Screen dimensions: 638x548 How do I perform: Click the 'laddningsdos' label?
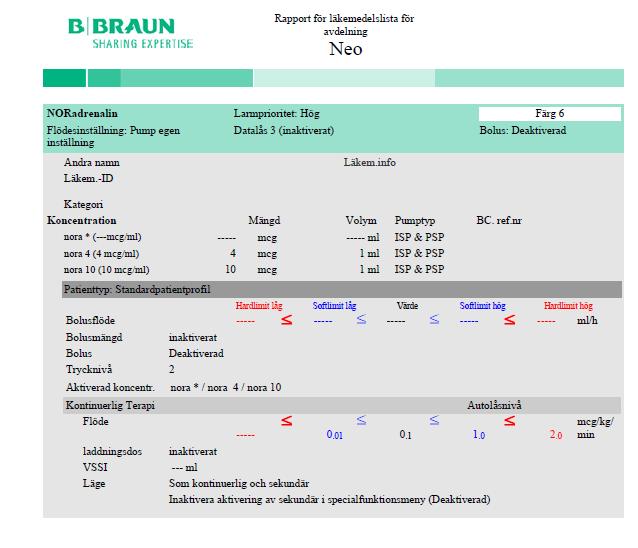(112, 452)
